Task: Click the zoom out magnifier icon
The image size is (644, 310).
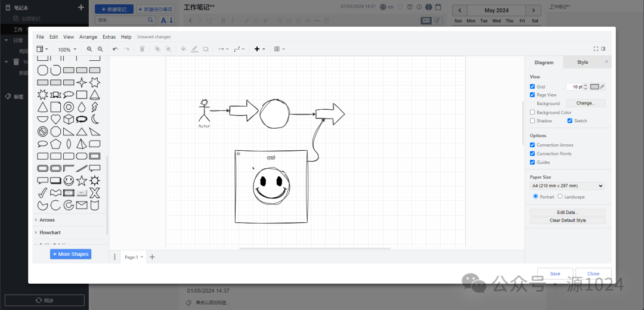Action: (x=100, y=49)
